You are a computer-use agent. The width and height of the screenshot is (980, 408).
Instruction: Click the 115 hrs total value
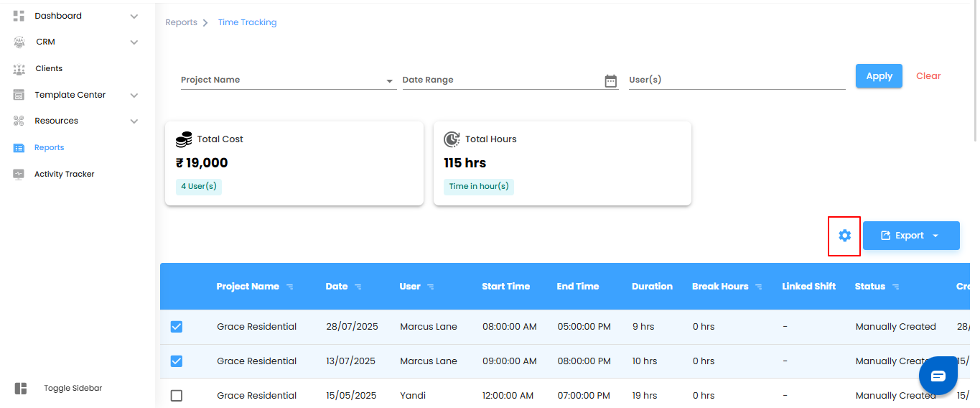tap(465, 163)
